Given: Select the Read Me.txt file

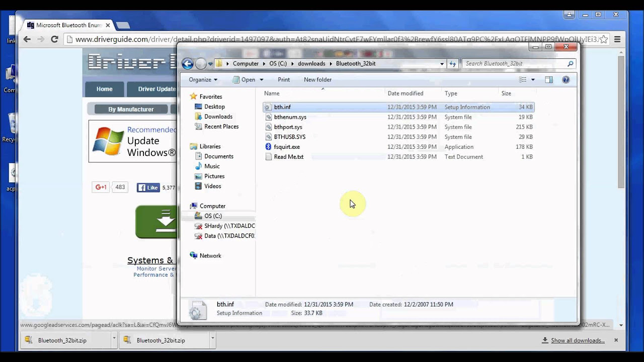Looking at the screenshot, I should [288, 157].
